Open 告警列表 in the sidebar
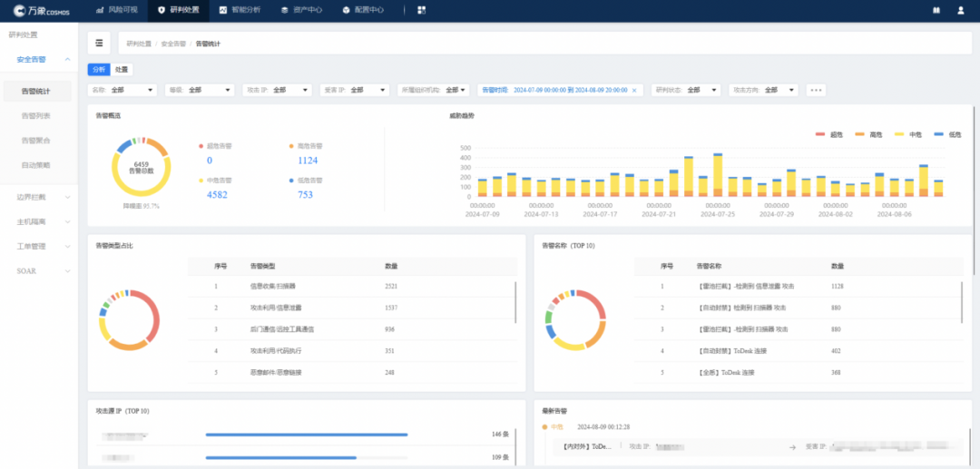 click(36, 115)
